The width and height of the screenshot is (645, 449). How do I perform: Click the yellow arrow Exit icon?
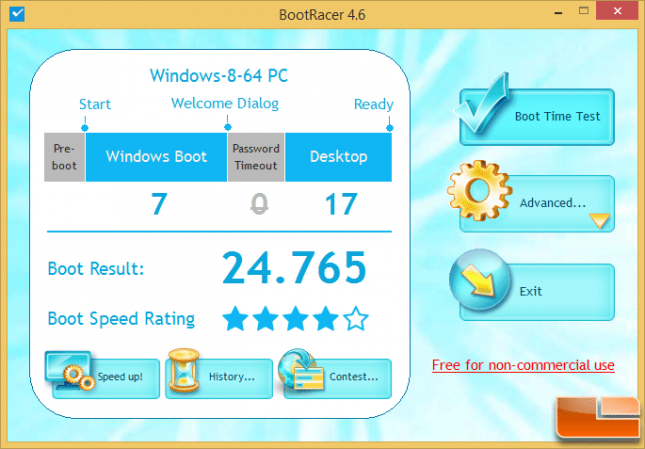pos(480,280)
